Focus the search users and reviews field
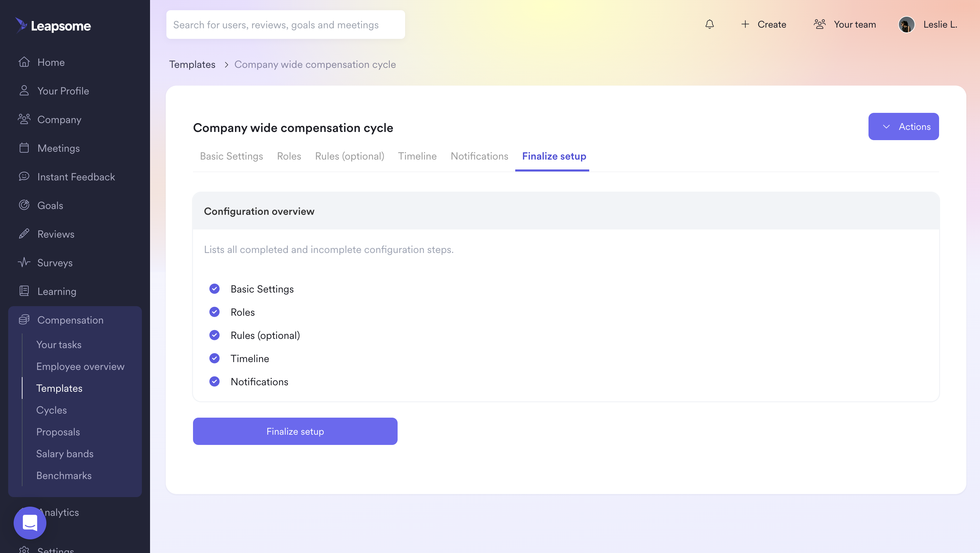Image resolution: width=980 pixels, height=553 pixels. point(286,24)
